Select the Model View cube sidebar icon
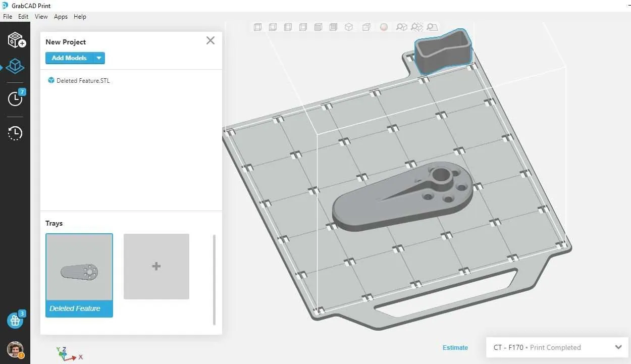The height and width of the screenshot is (364, 631). point(15,66)
